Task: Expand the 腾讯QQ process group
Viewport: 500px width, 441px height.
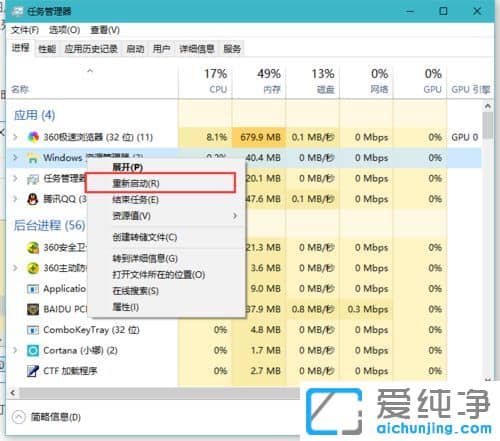Action: click(15, 199)
